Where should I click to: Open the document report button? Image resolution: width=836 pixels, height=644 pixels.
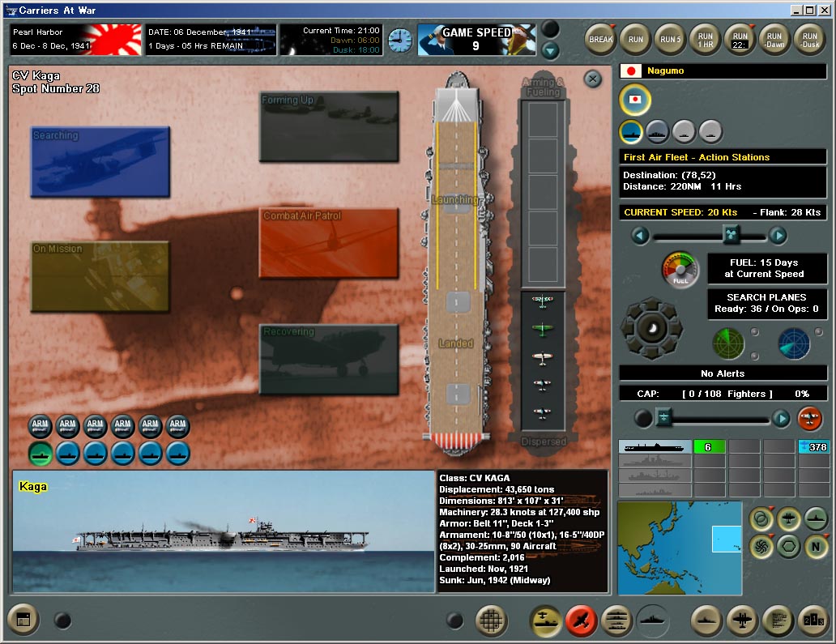778,620
